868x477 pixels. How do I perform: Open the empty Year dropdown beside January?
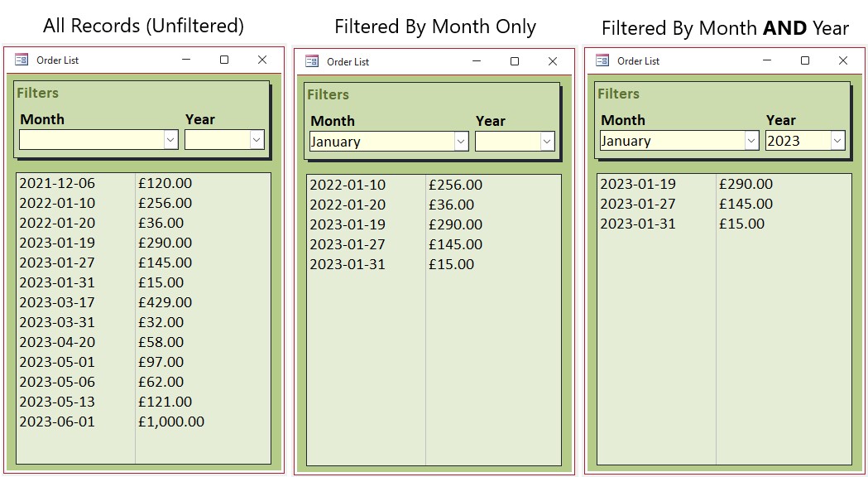(547, 142)
